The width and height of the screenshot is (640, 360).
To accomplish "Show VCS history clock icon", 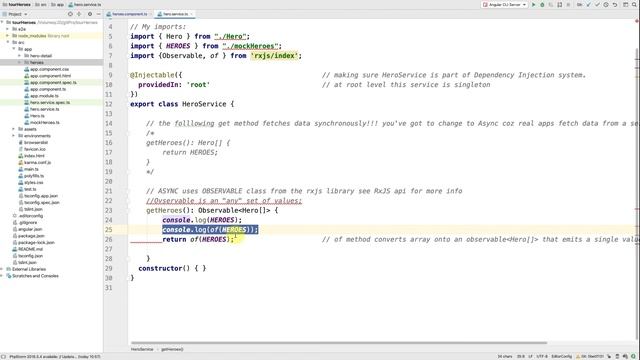I will tap(606, 4).
